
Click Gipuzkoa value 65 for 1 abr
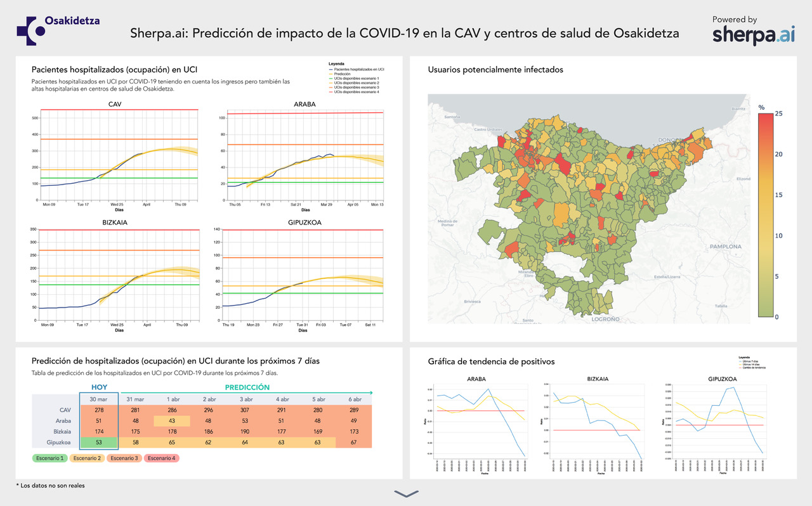[172, 442]
